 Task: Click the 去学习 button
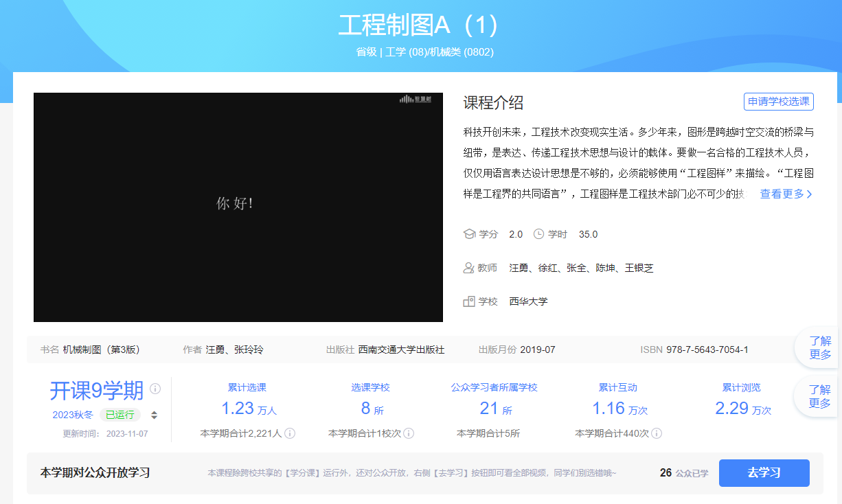(x=764, y=473)
